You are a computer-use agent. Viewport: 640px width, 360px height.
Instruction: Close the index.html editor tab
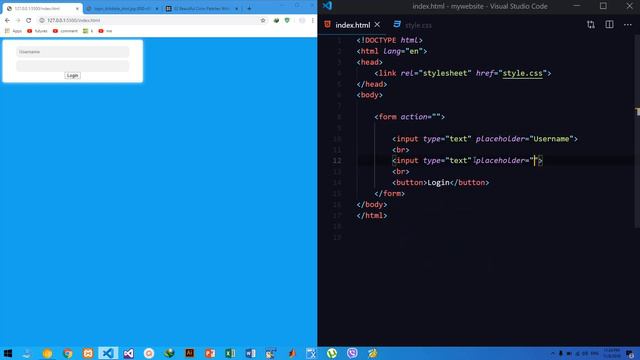[x=377, y=24]
